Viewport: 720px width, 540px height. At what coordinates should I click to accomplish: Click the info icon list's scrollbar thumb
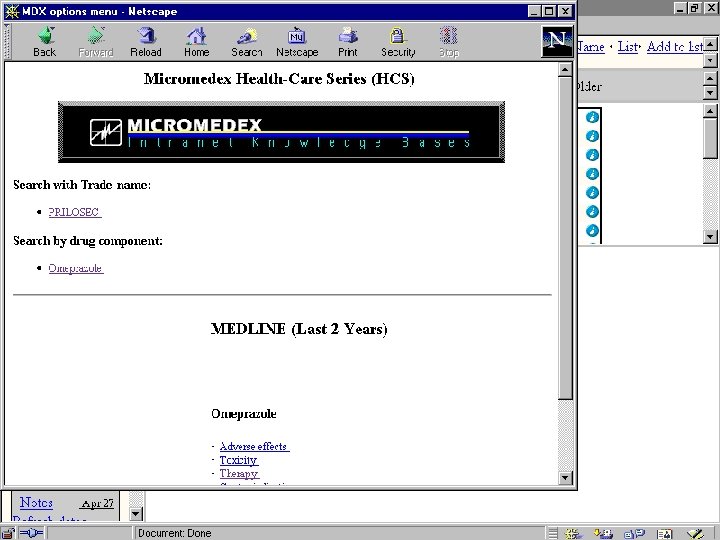(x=710, y=138)
